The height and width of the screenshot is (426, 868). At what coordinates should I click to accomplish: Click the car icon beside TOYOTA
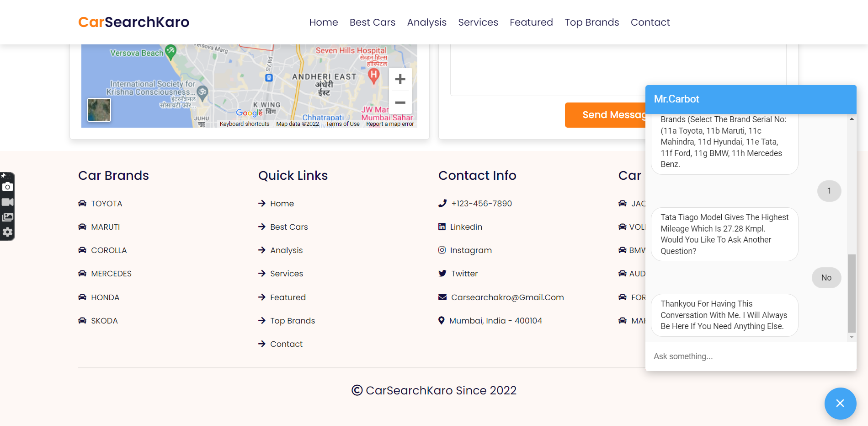click(x=82, y=203)
